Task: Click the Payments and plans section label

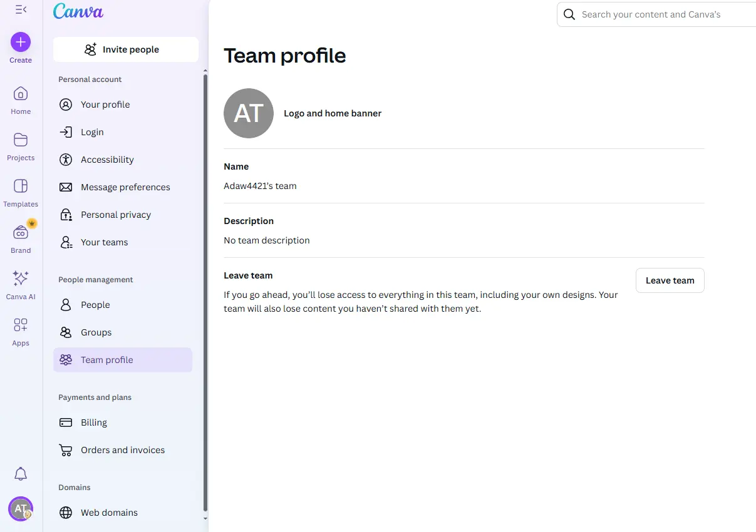Action: tap(95, 397)
